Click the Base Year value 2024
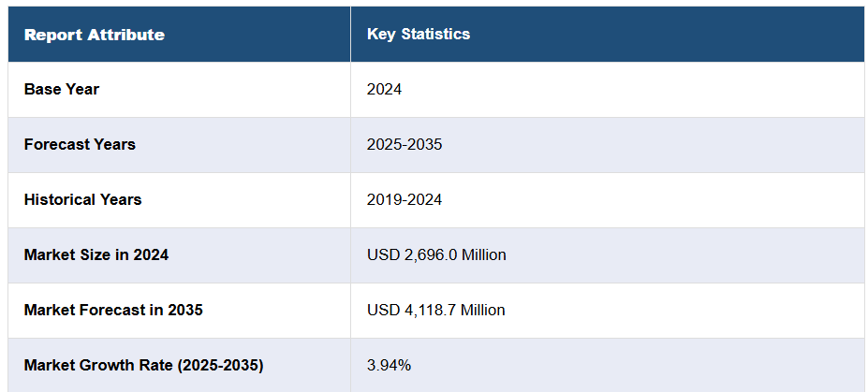Screen dimensions: 868x392 coord(384,90)
